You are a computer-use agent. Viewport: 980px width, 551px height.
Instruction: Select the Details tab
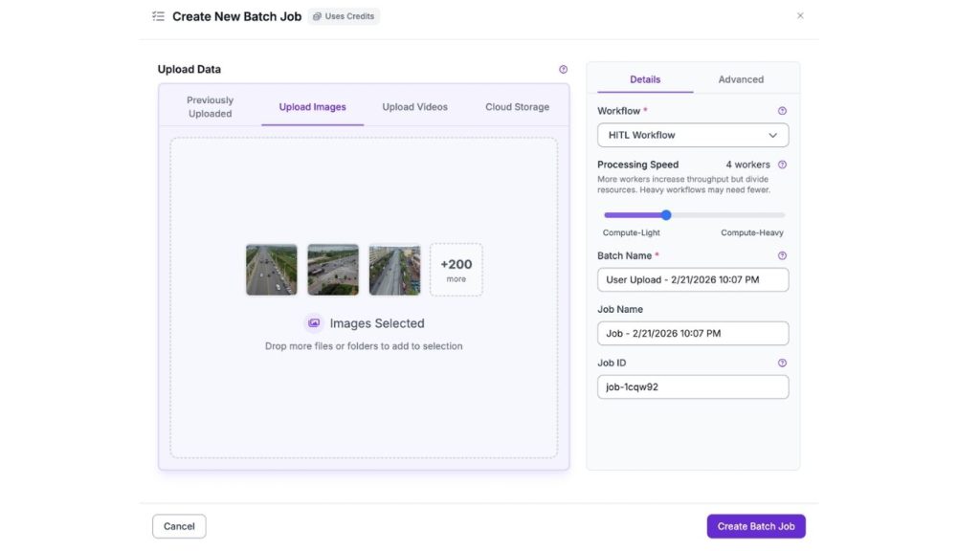pos(645,79)
